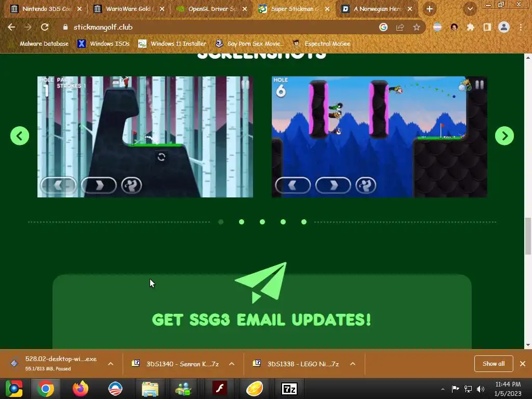
Task: Click the scrollbar up arrow
Action: pos(528,57)
